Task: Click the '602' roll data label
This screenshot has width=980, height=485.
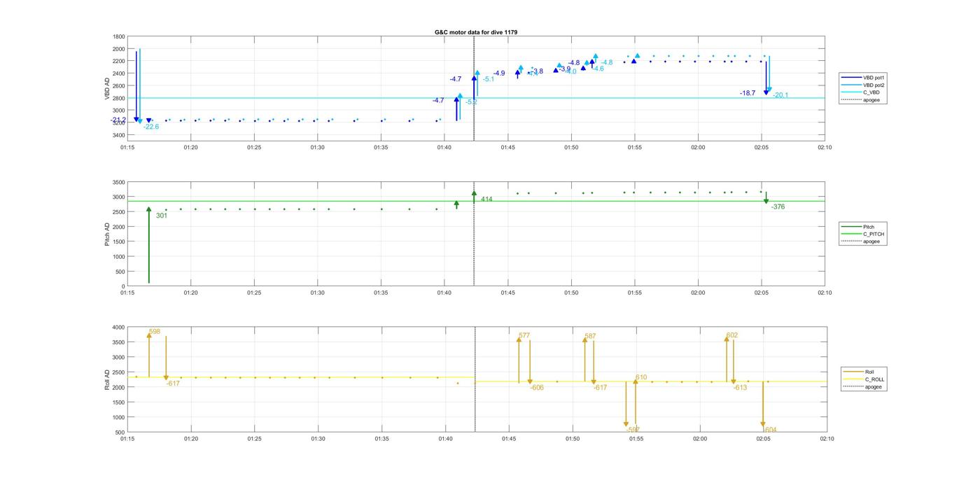Action: coord(732,335)
